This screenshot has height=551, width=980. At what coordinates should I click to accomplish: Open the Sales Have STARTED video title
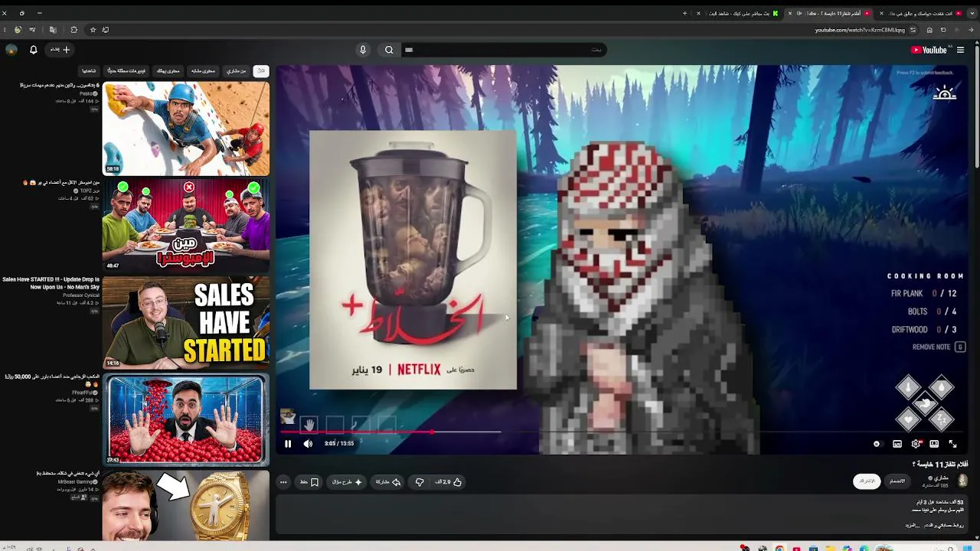(51, 283)
